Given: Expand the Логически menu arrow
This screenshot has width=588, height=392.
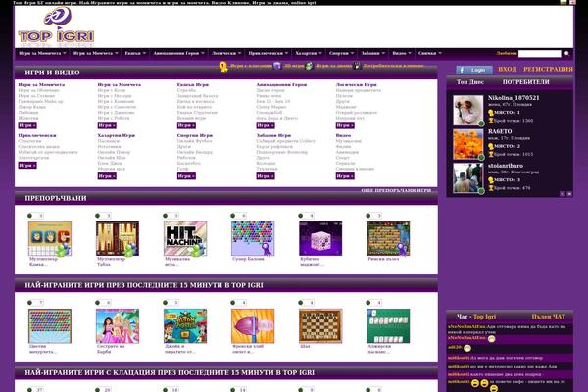Looking at the screenshot, I should (240, 53).
